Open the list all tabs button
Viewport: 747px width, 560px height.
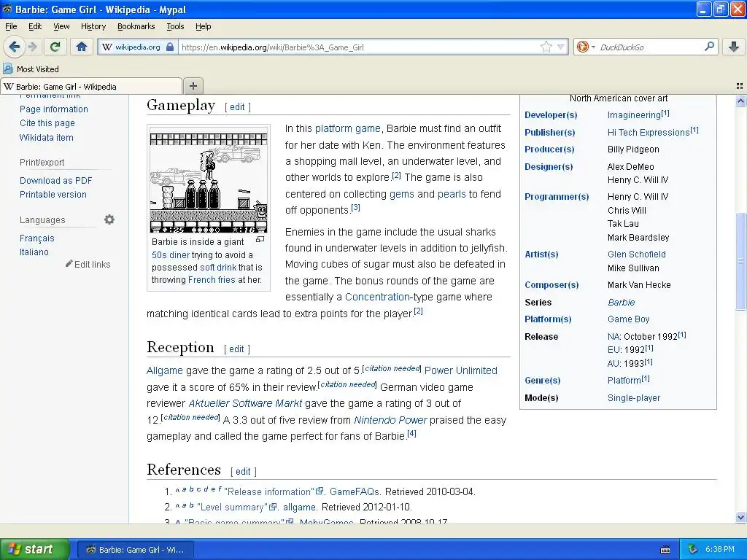pos(739,86)
